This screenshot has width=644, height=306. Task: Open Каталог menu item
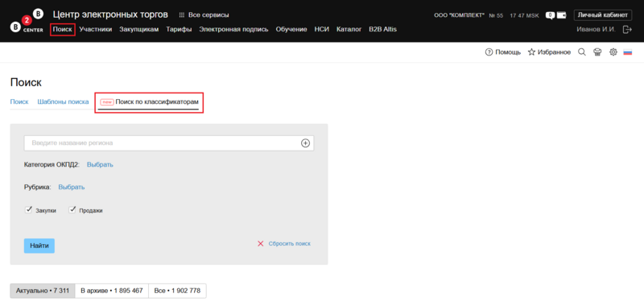349,29
